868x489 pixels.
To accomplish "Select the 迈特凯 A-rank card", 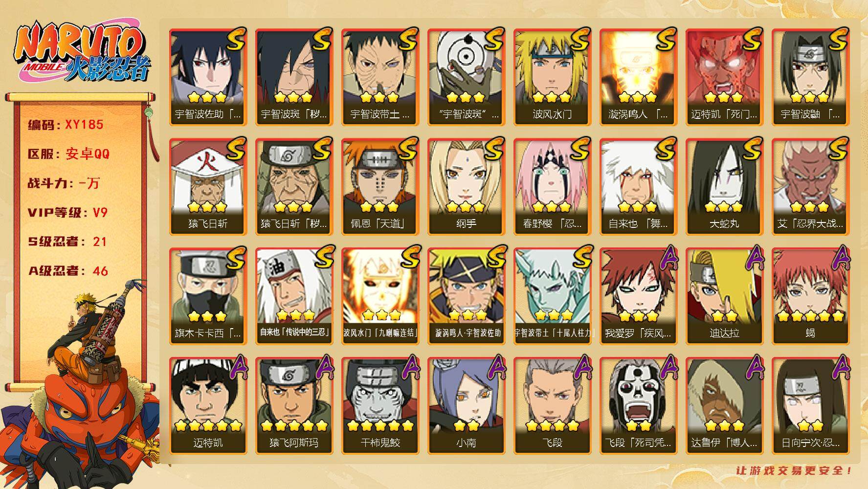I will click(208, 406).
